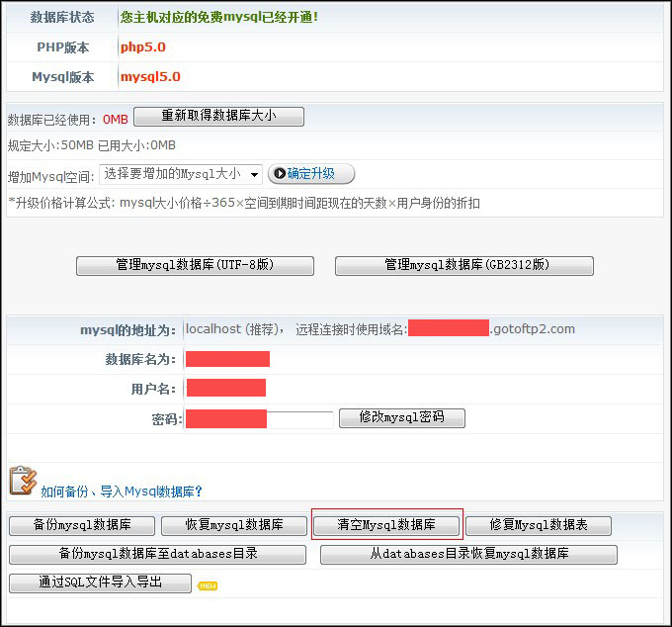
Task: Open 管理mysql数据库(GB2312版)
Action: (x=464, y=265)
